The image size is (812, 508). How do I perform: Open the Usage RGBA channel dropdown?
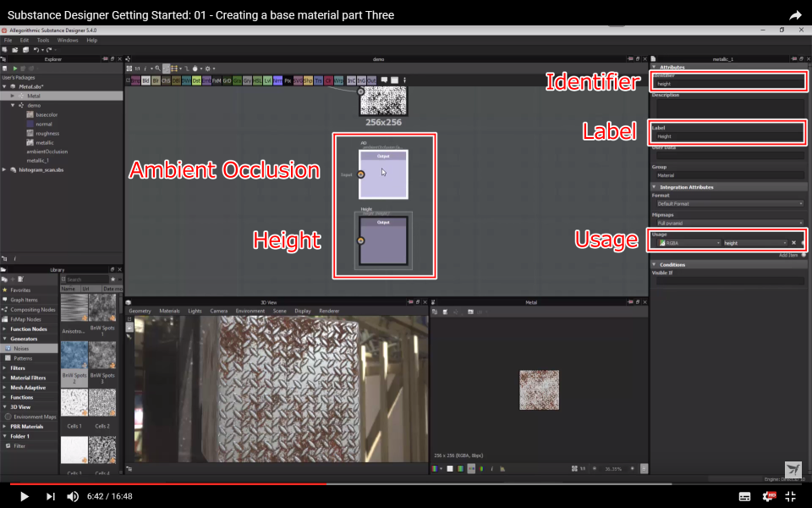coord(689,243)
